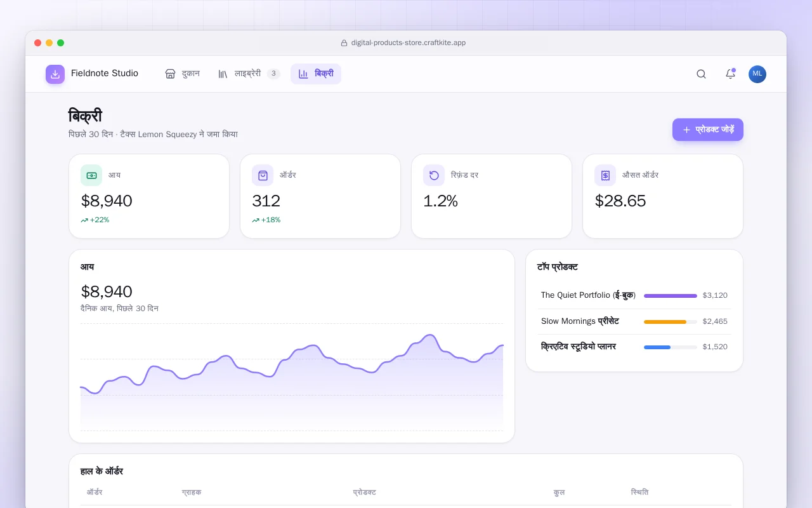Click the $28.65 average order value
Screen dimensions: 812x508
[620, 201]
